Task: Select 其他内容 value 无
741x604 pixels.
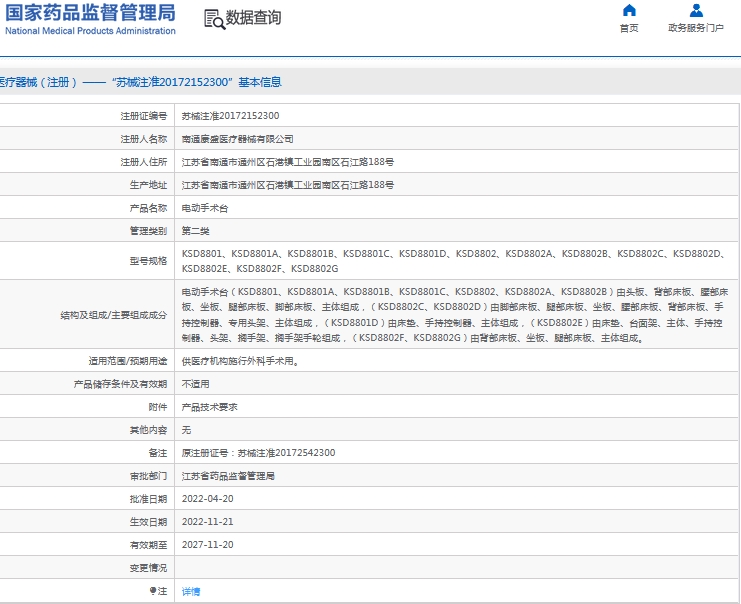Action: [x=187, y=430]
